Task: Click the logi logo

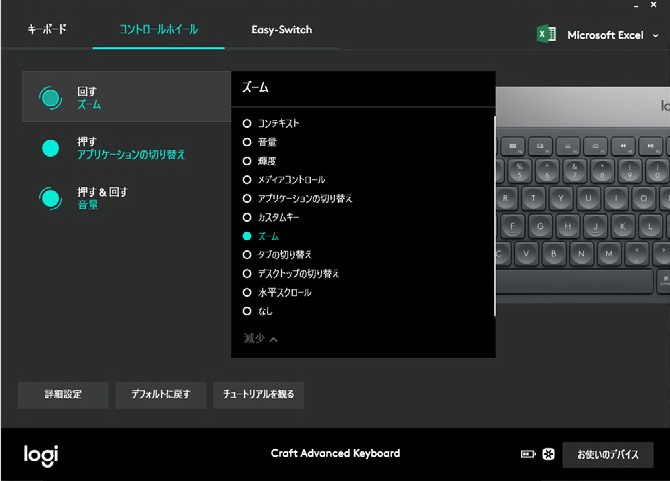Action: pyautogui.click(x=41, y=455)
